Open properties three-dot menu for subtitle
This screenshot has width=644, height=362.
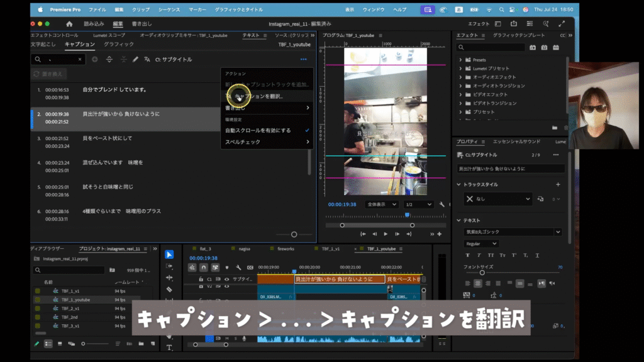[x=556, y=155]
